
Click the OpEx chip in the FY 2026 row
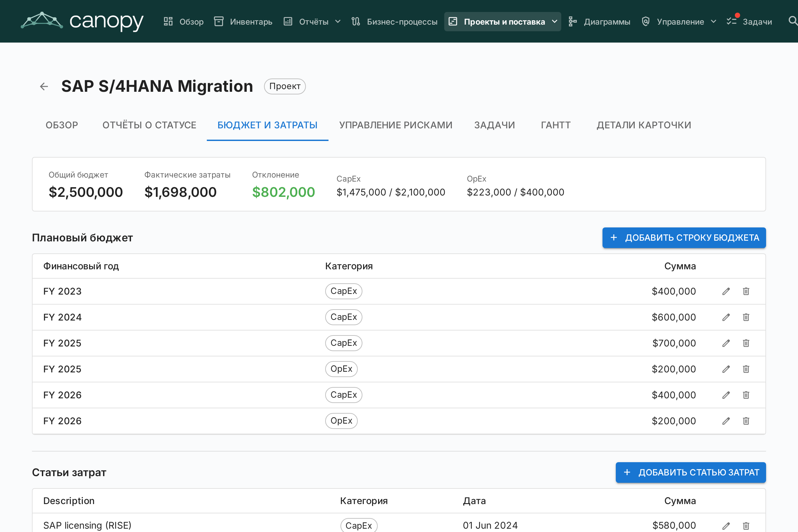341,421
